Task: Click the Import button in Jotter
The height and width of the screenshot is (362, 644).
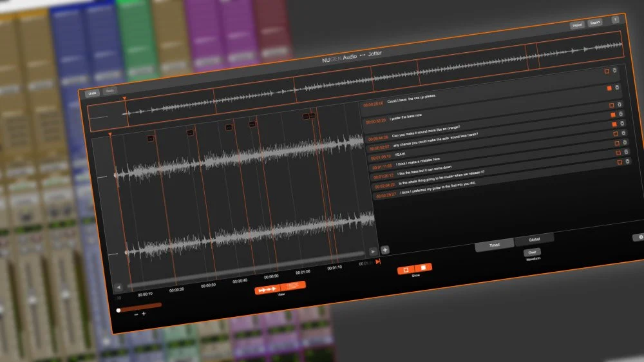Action: (577, 25)
